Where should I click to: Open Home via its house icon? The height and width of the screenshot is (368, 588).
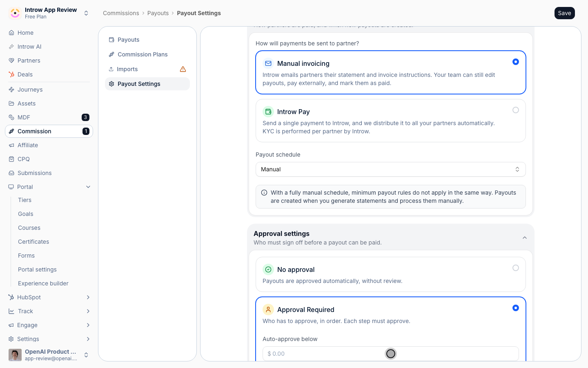(x=11, y=33)
